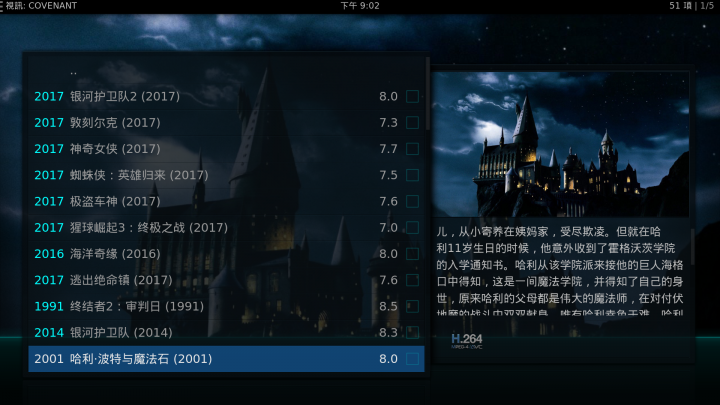
Task: Open 银河护卫队2 (2017) movie
Action: (x=226, y=96)
